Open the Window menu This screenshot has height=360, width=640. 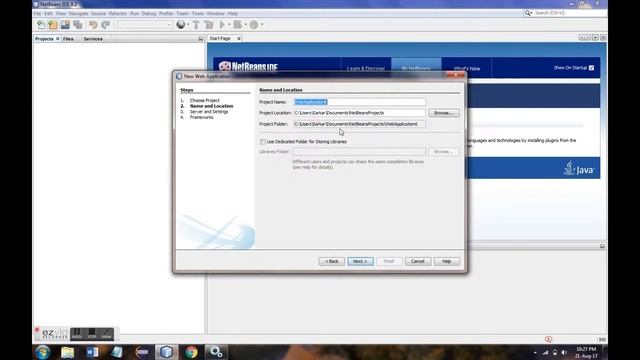coord(216,13)
